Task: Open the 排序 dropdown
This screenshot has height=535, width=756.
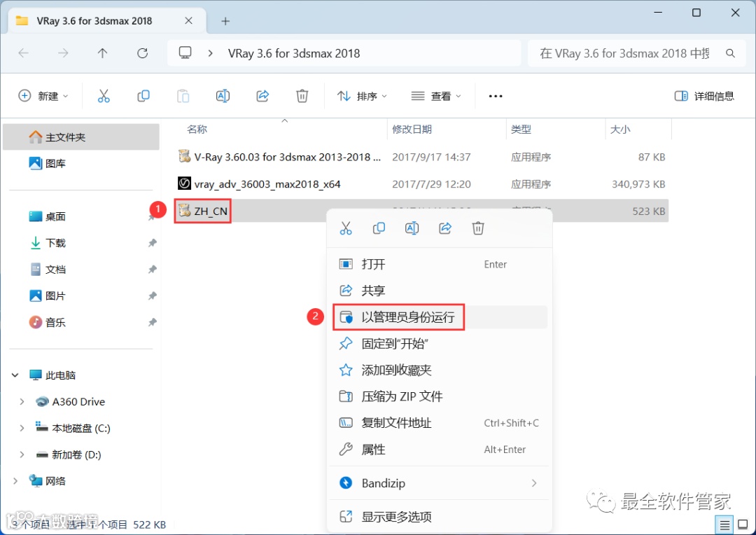Action: (362, 96)
